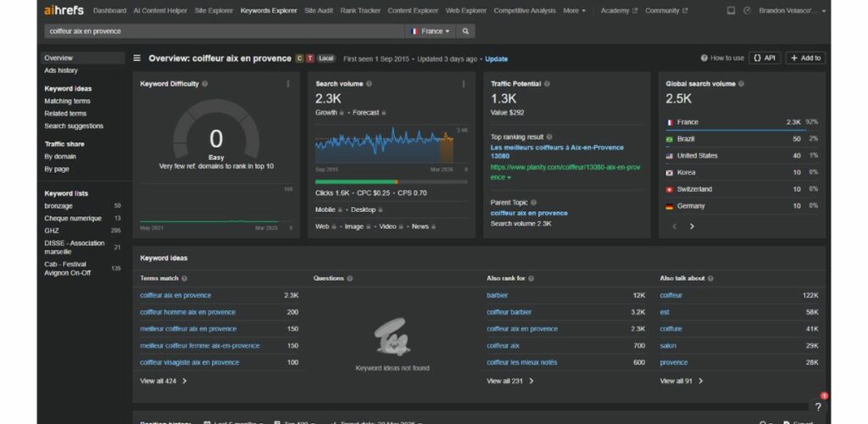Click Parent Topic help icon
868x424 pixels.
pyautogui.click(x=534, y=203)
